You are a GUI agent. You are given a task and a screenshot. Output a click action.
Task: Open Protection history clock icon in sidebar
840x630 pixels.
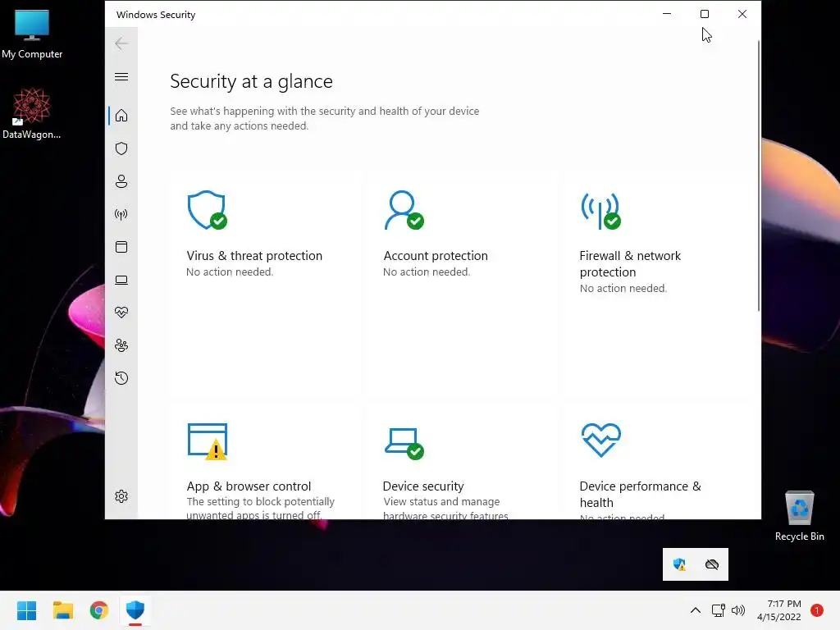pyautogui.click(x=121, y=378)
